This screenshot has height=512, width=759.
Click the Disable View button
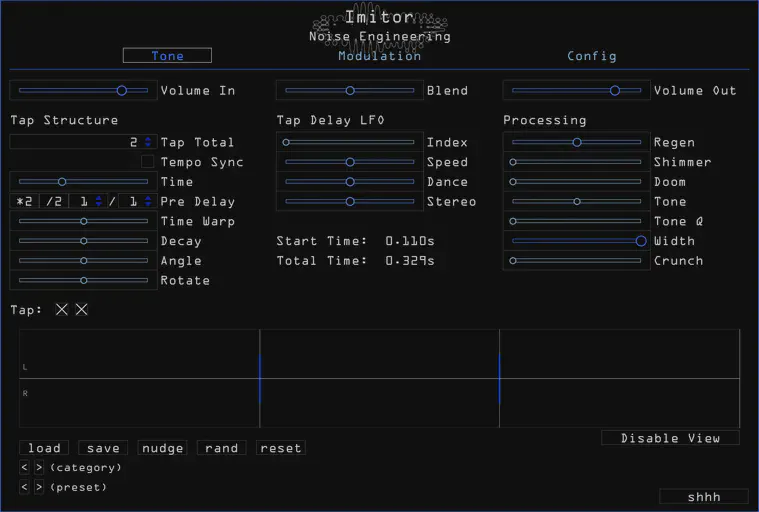[x=670, y=438]
